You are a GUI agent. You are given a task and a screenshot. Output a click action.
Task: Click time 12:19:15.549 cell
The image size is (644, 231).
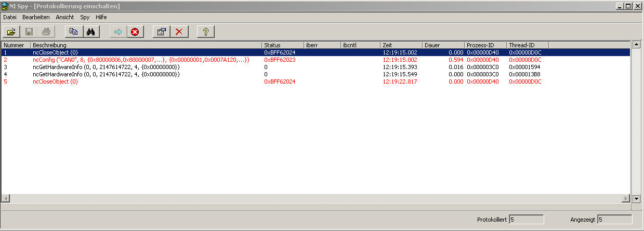point(400,74)
